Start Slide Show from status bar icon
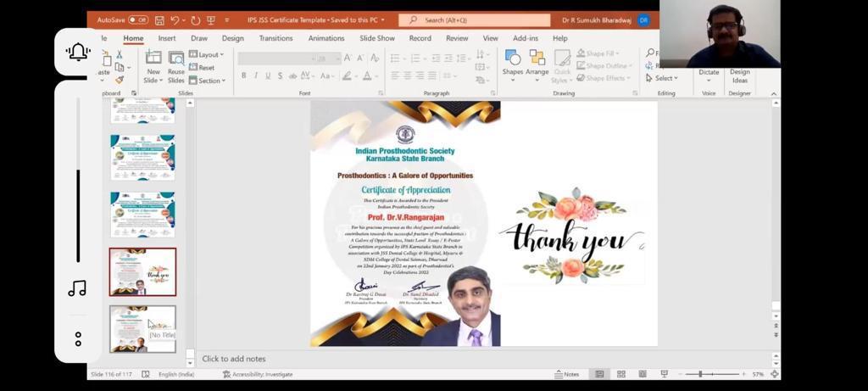 (x=664, y=374)
